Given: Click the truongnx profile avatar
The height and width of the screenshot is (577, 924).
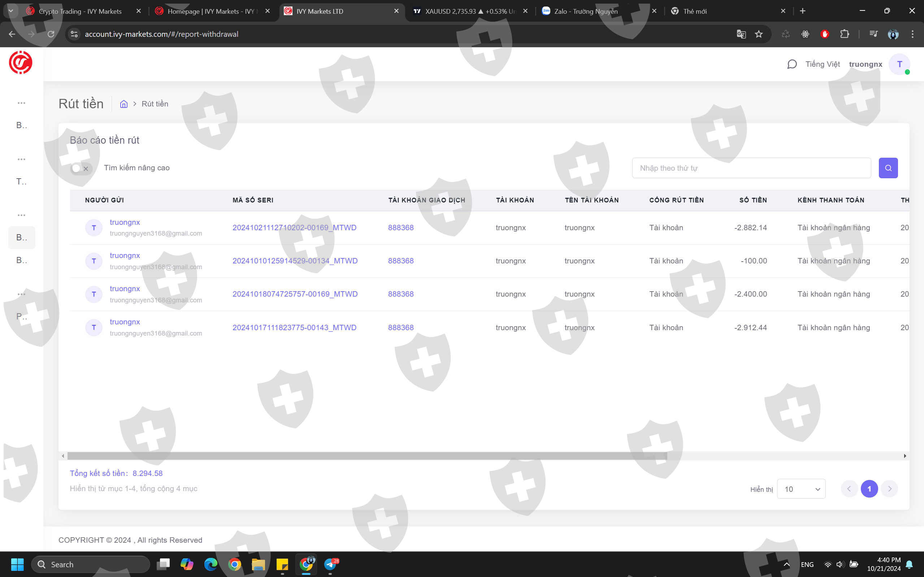Looking at the screenshot, I should pos(899,64).
